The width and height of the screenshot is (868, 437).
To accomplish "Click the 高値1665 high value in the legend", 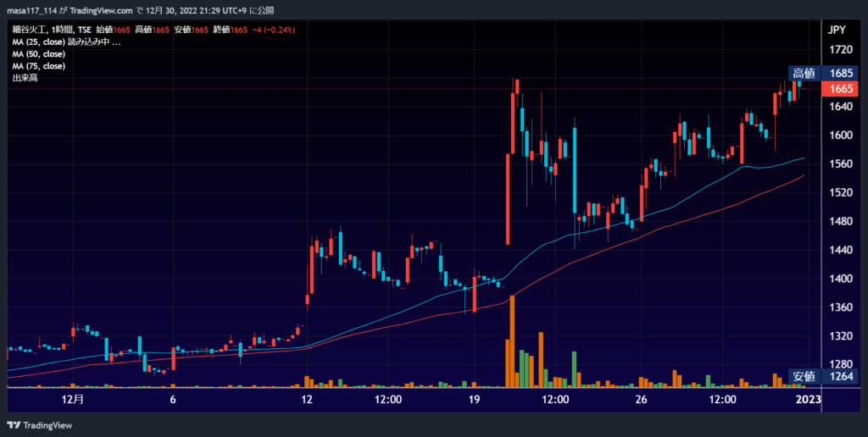I will pyautogui.click(x=152, y=30).
